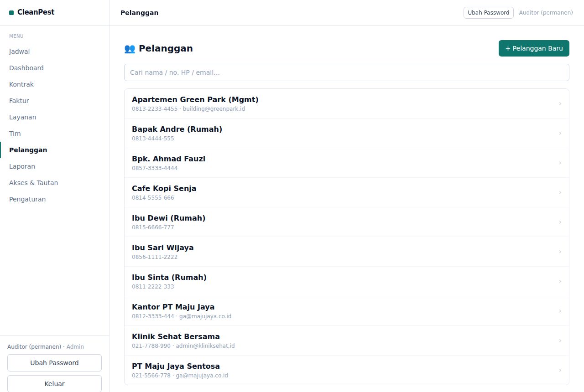Click the arrow beside Ibu Dewi (Rumah)
This screenshot has width=584, height=392.
[x=560, y=222]
